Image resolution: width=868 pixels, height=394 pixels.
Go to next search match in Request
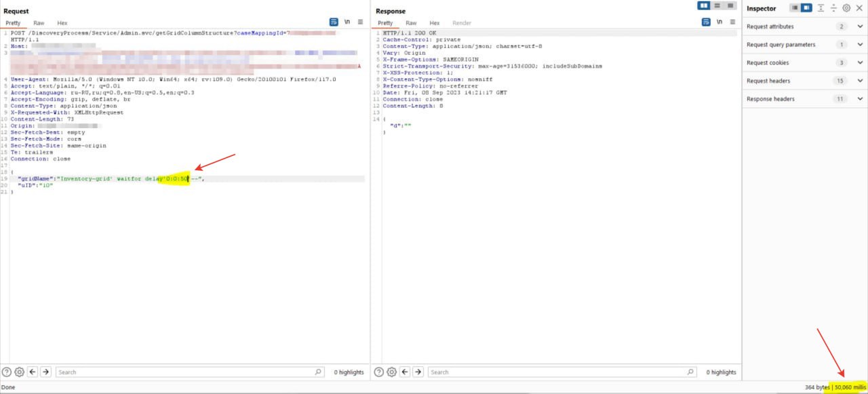point(45,372)
